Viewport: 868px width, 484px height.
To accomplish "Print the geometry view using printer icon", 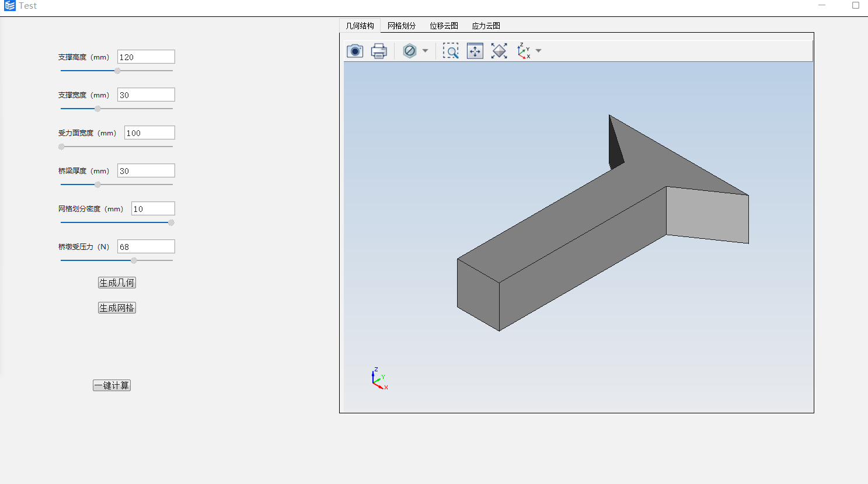I will pyautogui.click(x=379, y=51).
